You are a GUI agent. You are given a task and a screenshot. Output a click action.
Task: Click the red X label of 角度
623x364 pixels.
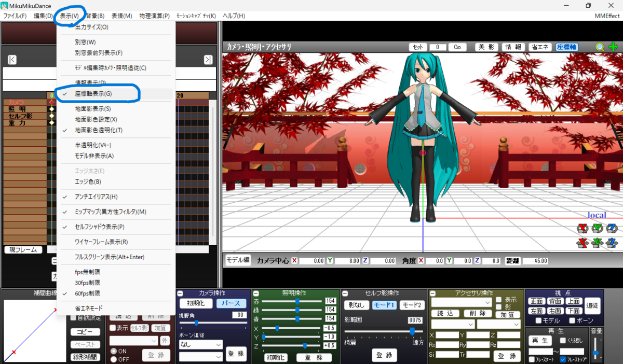pos(421,261)
